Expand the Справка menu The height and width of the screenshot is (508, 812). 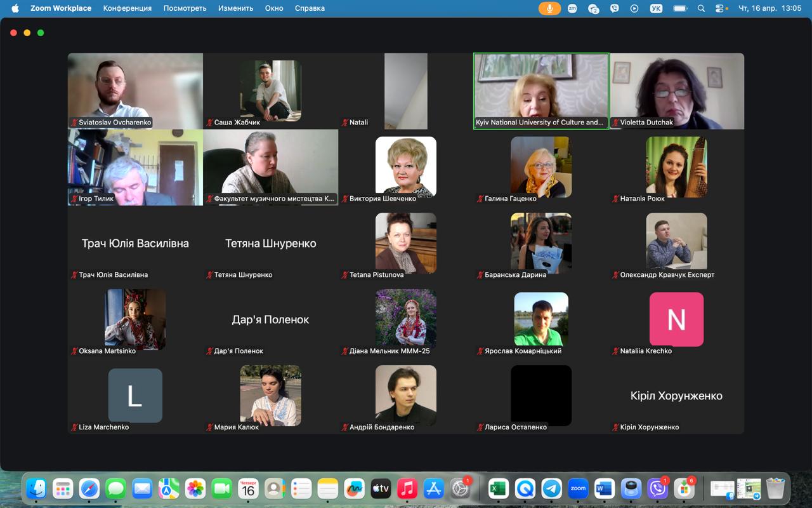[x=310, y=8]
